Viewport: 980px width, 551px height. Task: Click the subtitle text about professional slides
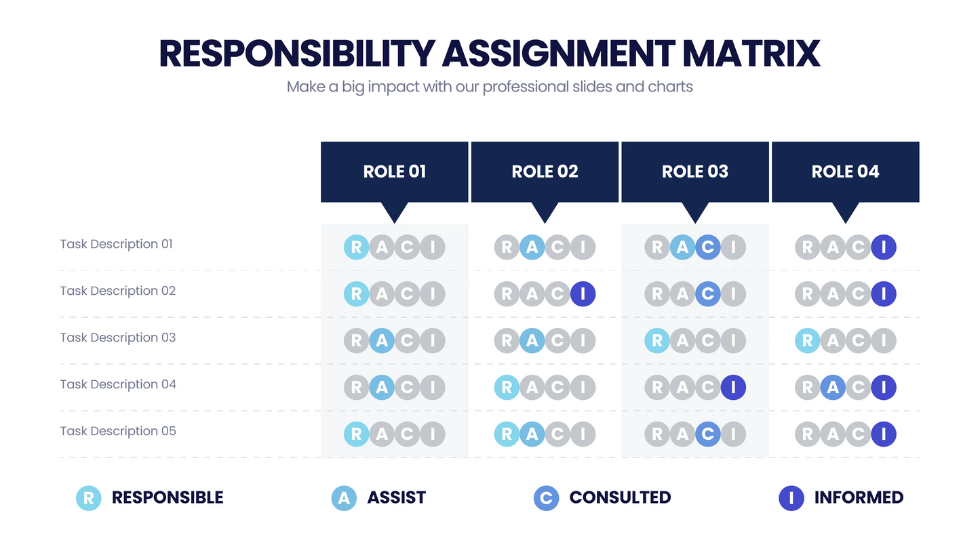tap(490, 87)
